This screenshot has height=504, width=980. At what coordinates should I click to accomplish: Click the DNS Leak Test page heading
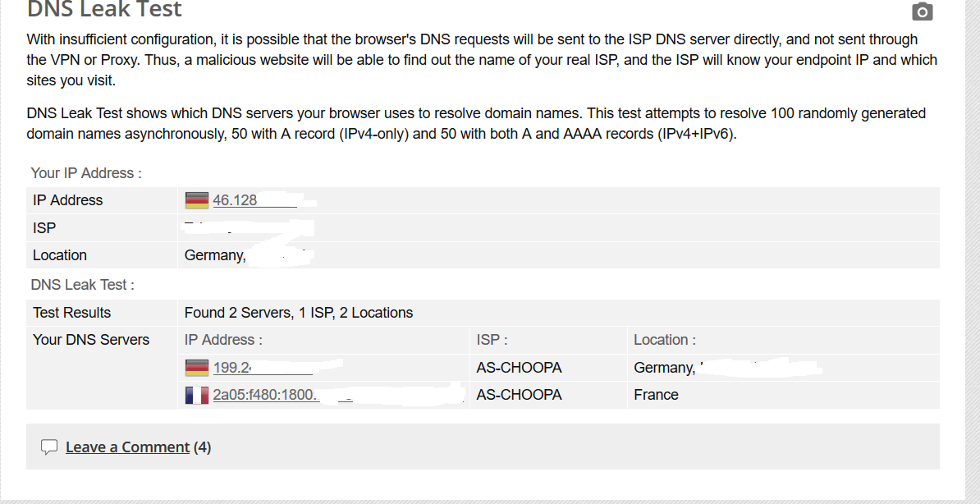[x=104, y=10]
